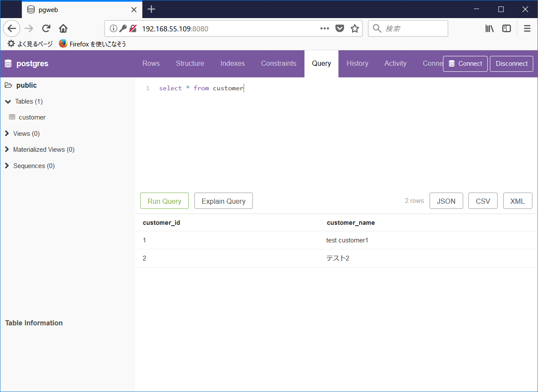Screen dimensions: 538x392
Task: Click Disconnect to end the session
Action: [x=511, y=63]
